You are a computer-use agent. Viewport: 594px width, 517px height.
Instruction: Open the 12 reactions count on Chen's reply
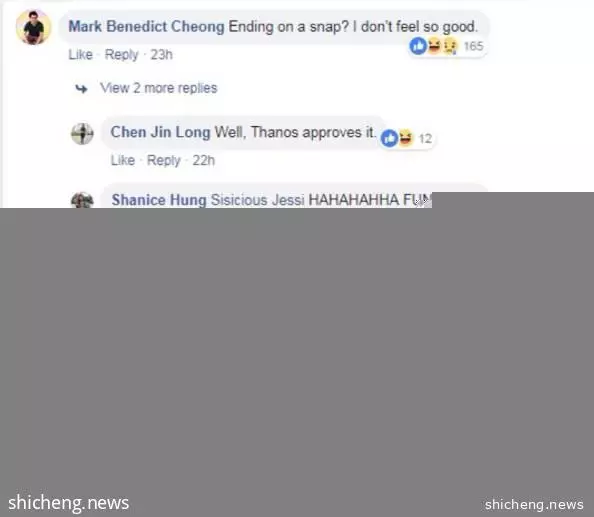[425, 139]
